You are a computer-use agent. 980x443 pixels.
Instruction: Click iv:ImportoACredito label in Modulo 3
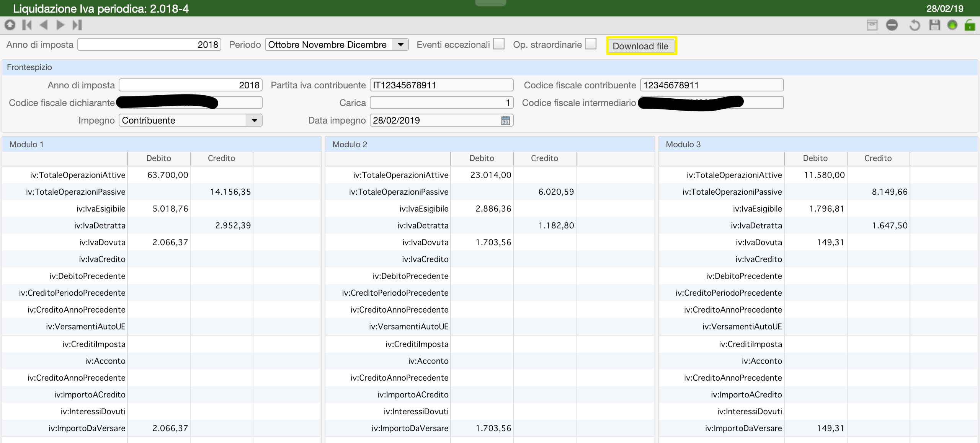click(x=746, y=394)
